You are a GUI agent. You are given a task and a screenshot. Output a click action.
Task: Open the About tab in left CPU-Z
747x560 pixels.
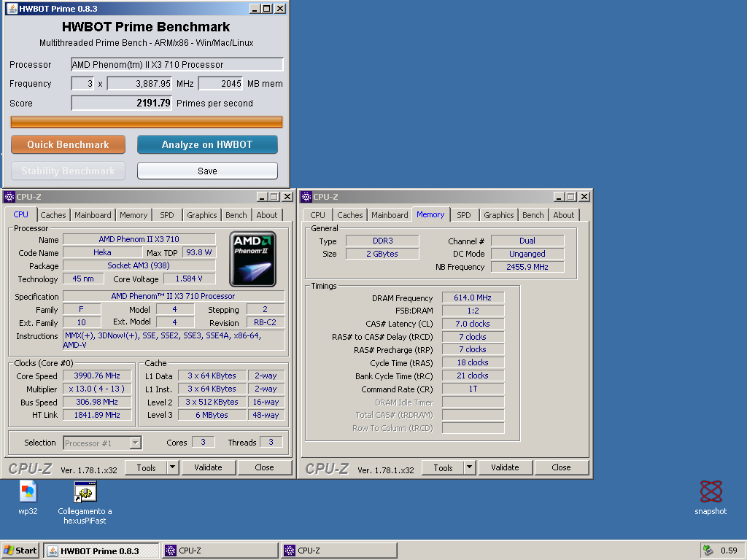click(x=267, y=215)
